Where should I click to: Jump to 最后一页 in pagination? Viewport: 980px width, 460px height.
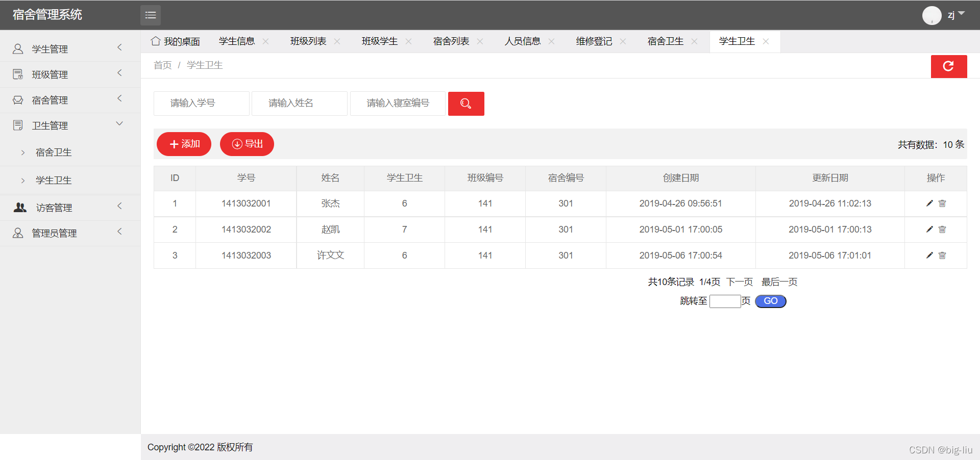pos(779,282)
